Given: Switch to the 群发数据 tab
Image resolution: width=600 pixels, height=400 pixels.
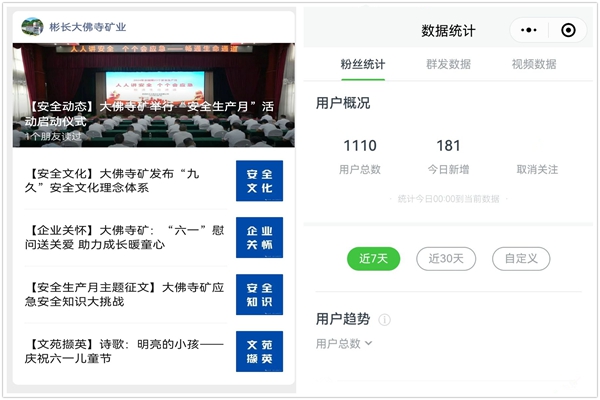Looking at the screenshot, I should coord(447,65).
